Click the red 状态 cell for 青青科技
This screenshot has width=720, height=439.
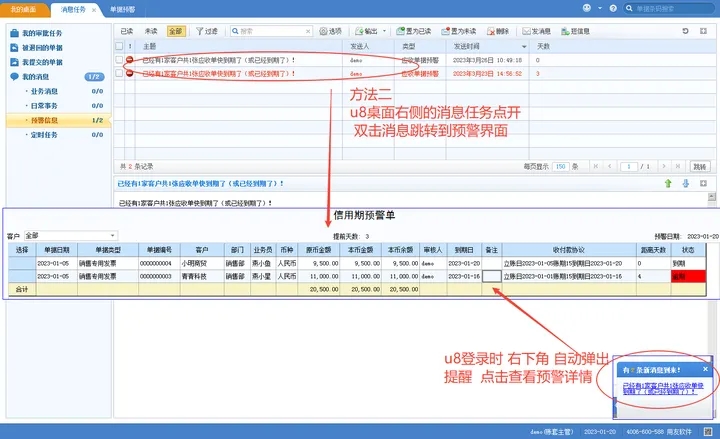pos(688,276)
